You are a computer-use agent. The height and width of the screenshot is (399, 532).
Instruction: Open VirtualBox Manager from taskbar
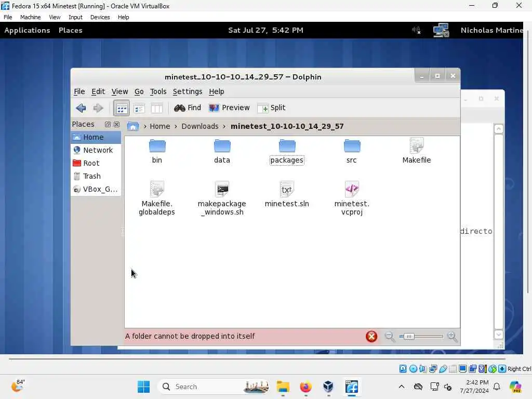click(328, 387)
